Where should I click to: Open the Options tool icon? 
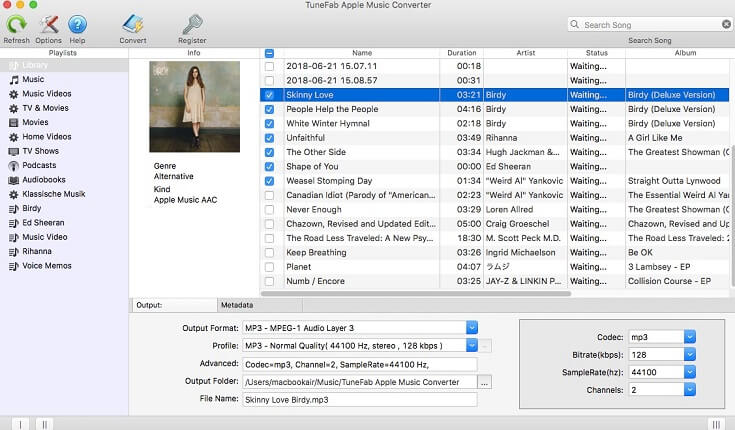click(x=48, y=24)
